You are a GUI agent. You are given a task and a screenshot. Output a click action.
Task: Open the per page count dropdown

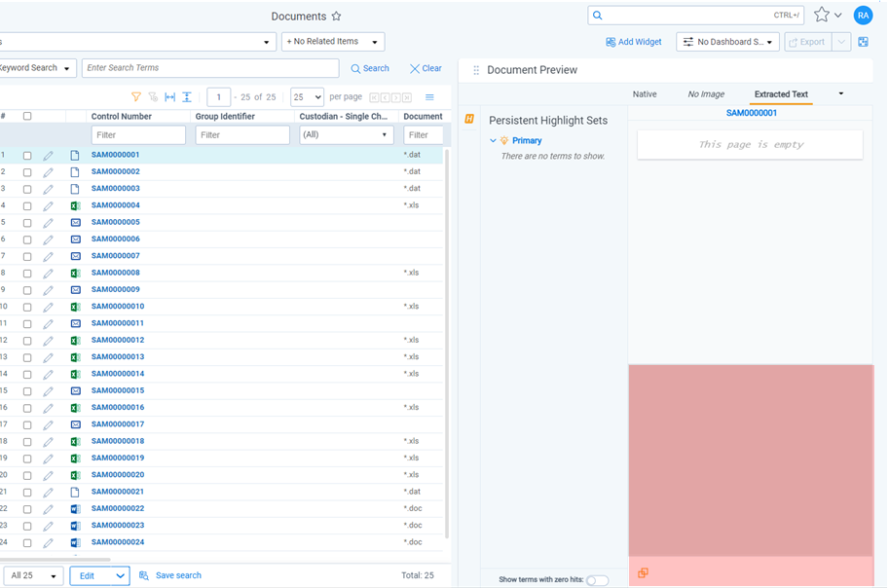(307, 97)
